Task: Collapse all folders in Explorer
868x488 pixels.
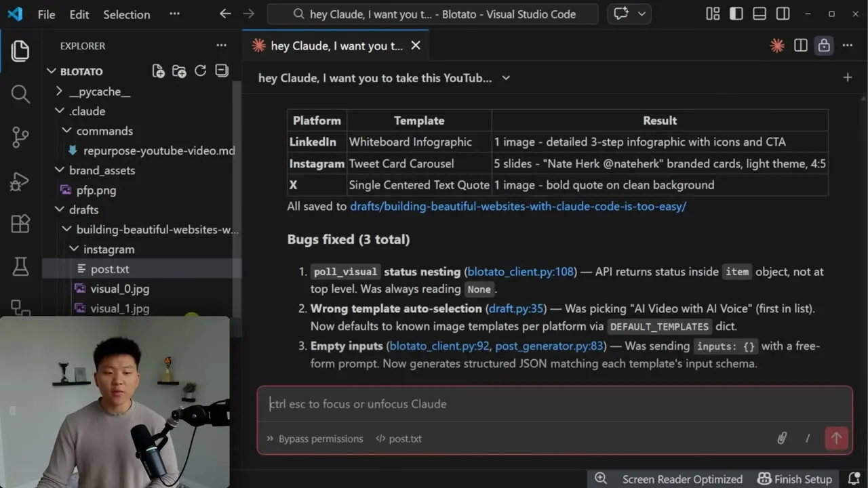Action: pos(221,71)
